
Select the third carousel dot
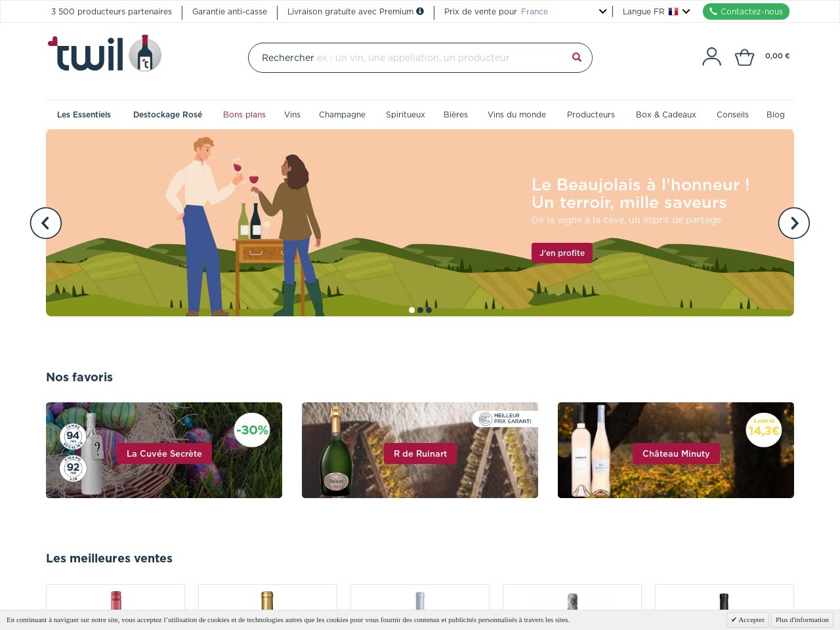[x=429, y=310]
